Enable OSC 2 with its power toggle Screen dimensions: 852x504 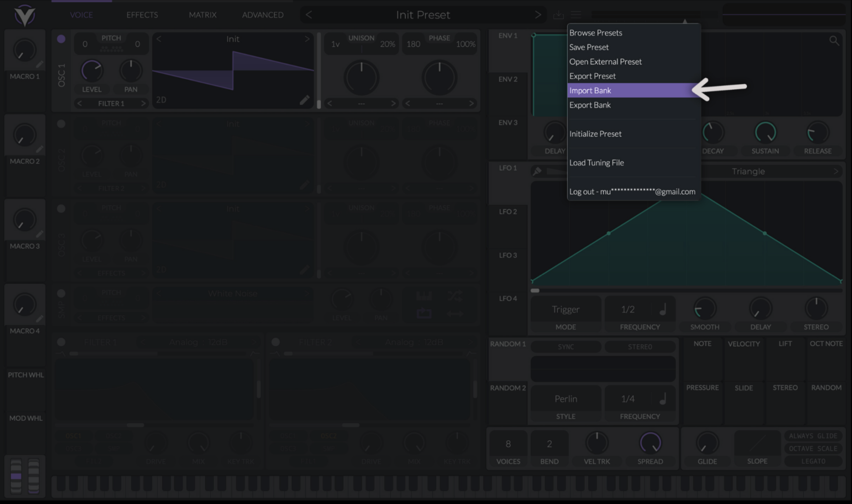pos(61,124)
